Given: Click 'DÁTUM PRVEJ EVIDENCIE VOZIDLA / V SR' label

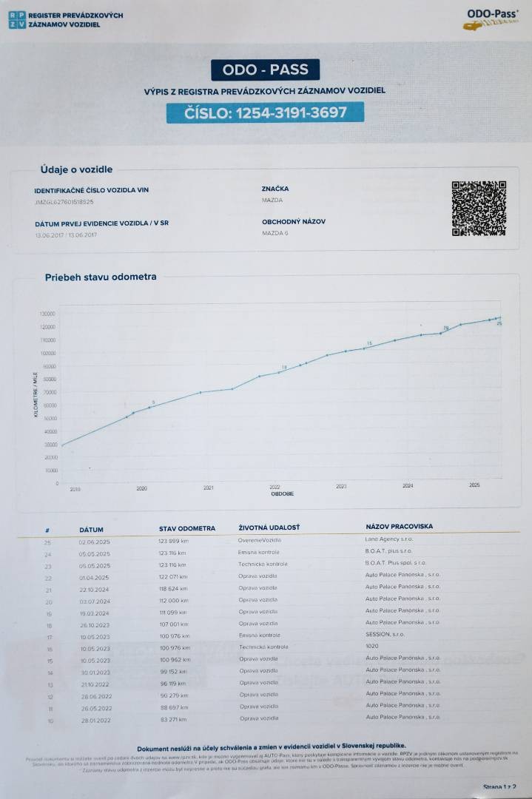Looking at the screenshot, I should tap(101, 223).
